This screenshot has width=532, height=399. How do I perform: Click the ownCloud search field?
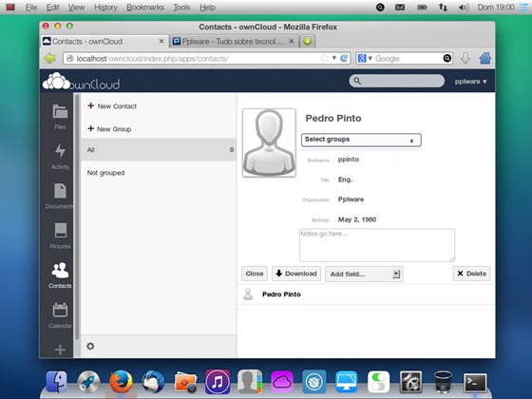[397, 81]
